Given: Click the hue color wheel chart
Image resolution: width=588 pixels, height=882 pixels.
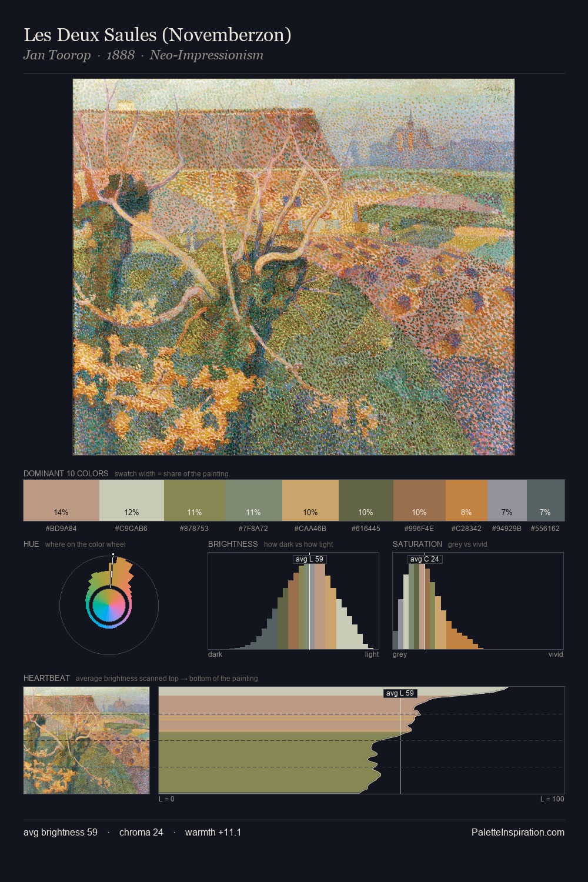Looking at the screenshot, I should 109,604.
